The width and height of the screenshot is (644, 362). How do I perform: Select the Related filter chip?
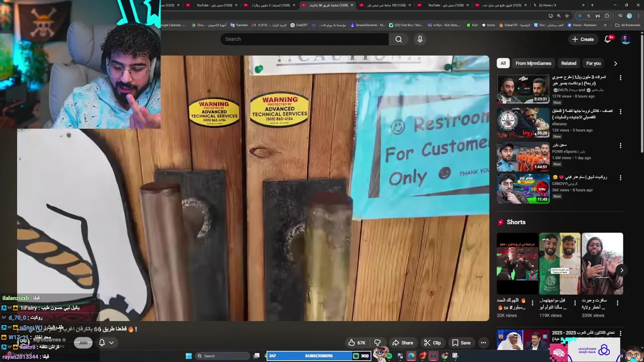[569, 63]
